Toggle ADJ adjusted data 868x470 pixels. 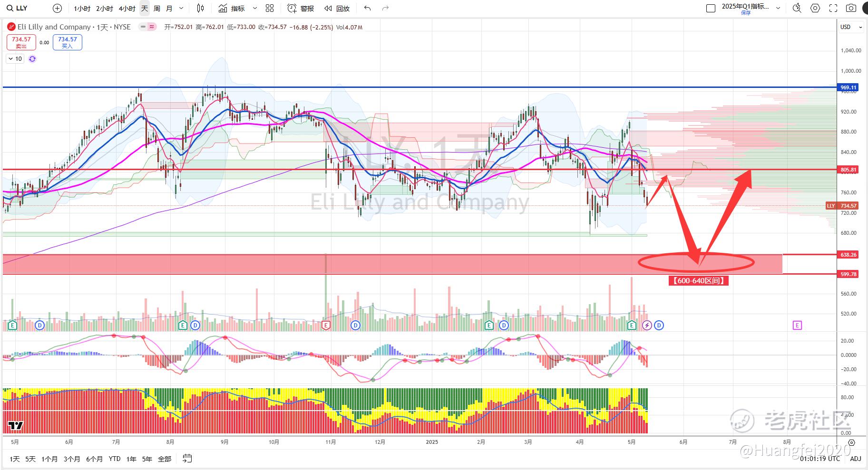pyautogui.click(x=856, y=459)
